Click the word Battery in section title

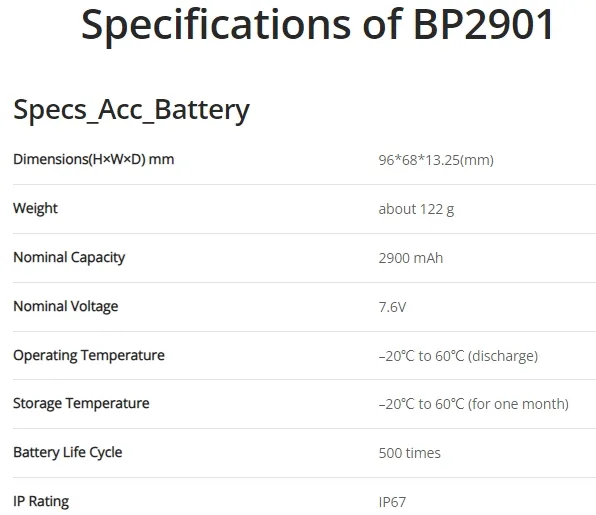coord(202,110)
